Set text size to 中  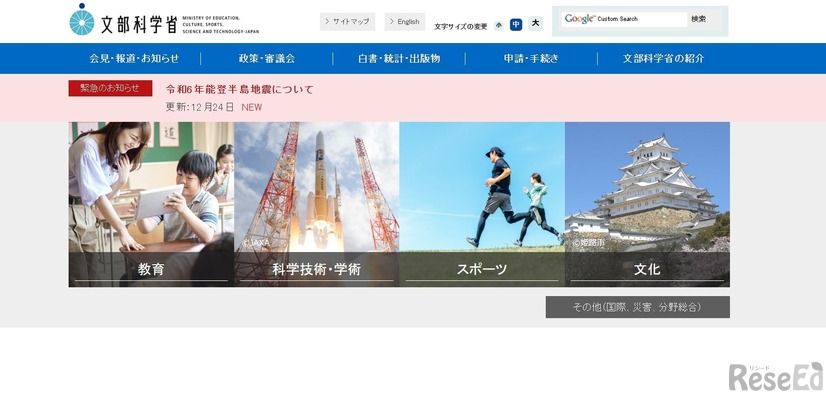tap(516, 24)
